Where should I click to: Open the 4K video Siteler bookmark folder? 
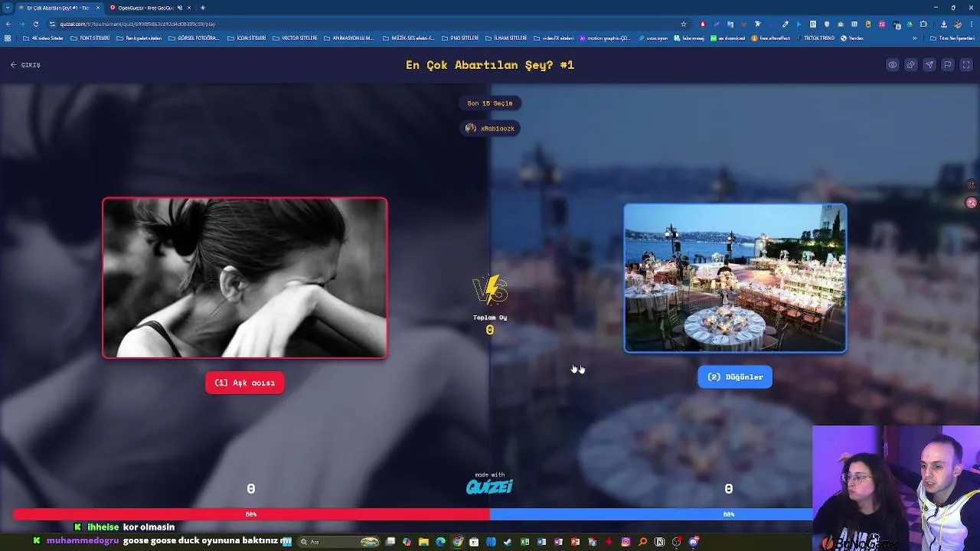click(44, 38)
